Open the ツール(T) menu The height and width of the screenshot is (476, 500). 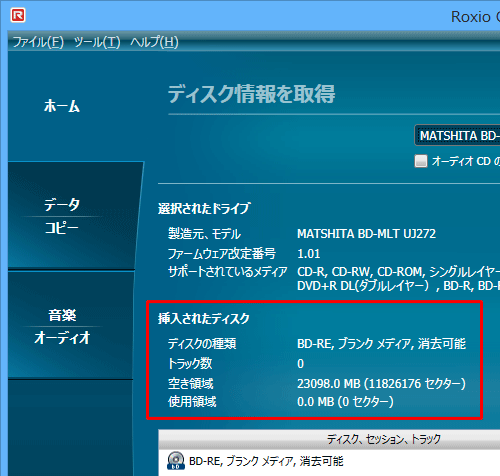coord(97,42)
